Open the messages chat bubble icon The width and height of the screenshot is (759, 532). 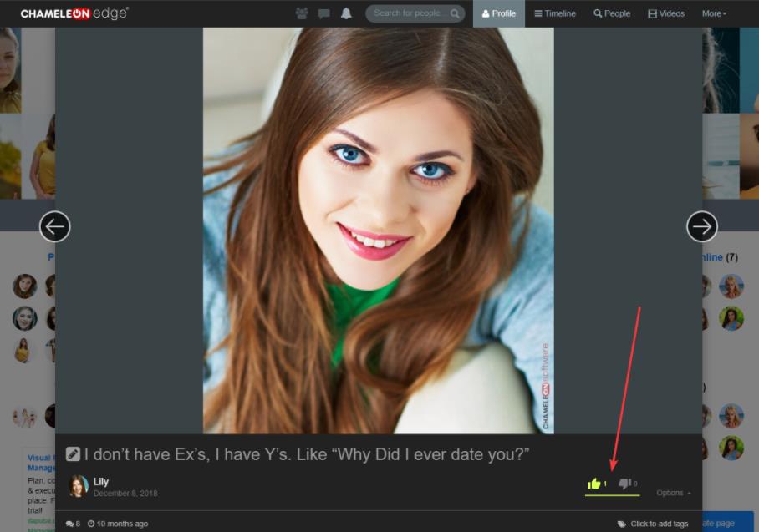(323, 13)
